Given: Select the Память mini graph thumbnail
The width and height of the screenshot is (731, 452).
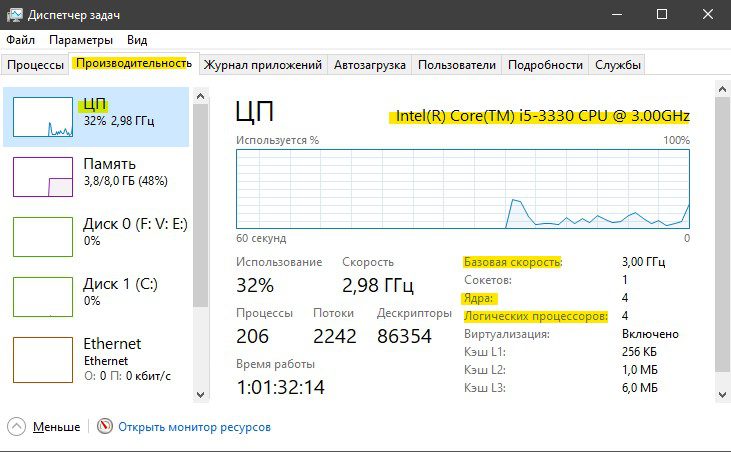Looking at the screenshot, I should click(43, 177).
